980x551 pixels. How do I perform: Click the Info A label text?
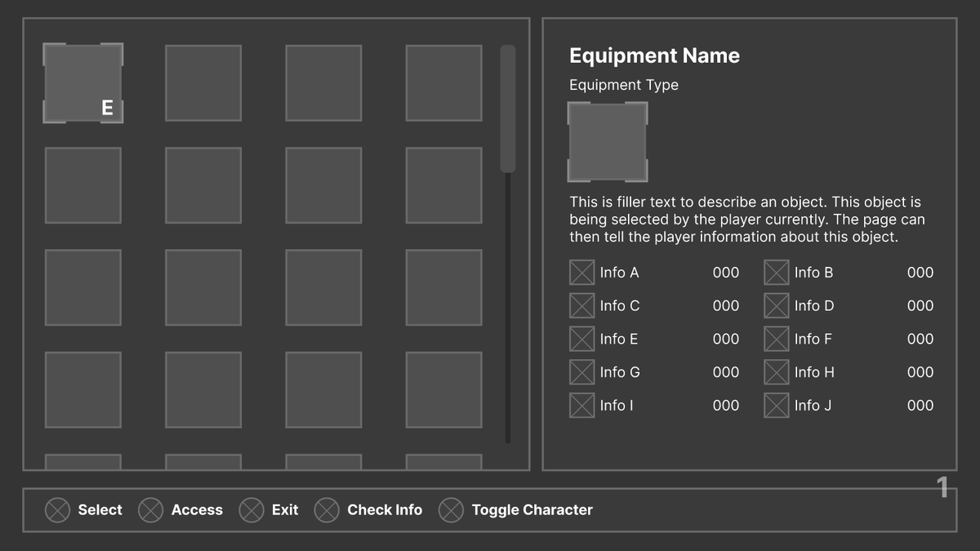[619, 273]
